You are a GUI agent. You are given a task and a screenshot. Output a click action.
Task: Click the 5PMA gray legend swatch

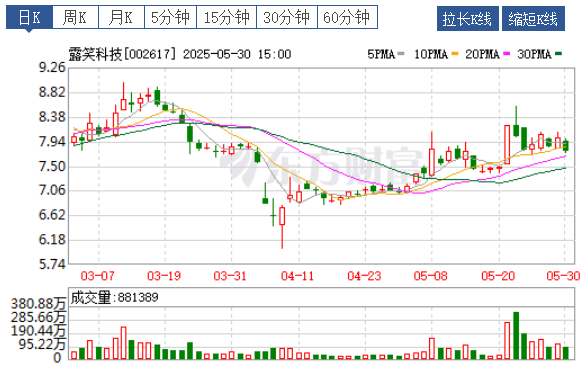[x=401, y=54]
